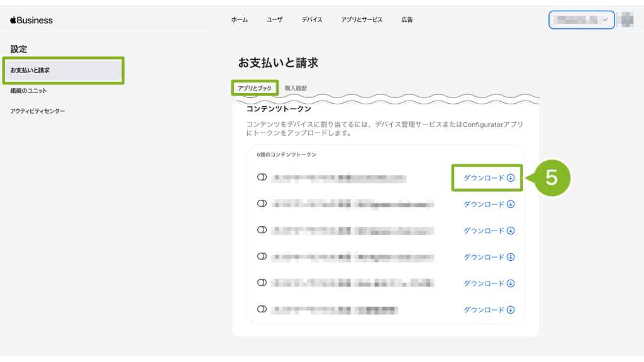Open the 広告 navigation item
Image resolution: width=644 pixels, height=362 pixels.
click(x=407, y=20)
